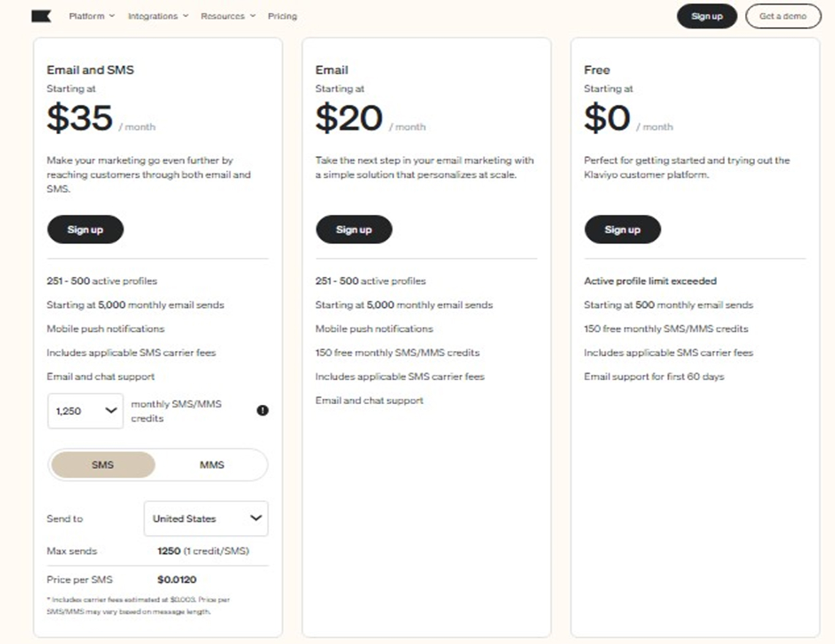Open the monthly SMS/MMS credits dropdown

[85, 411]
